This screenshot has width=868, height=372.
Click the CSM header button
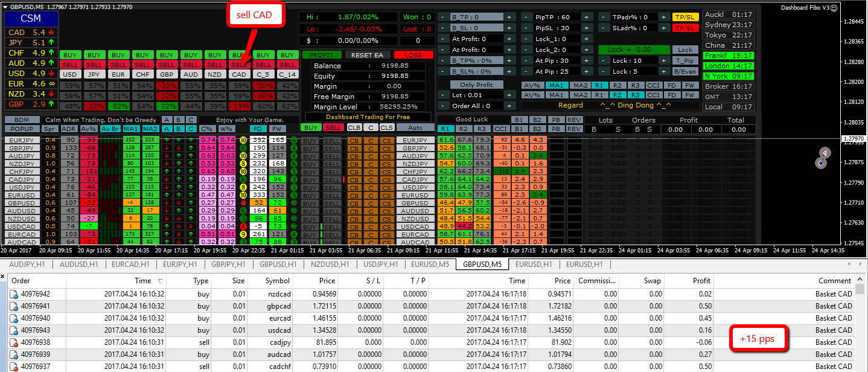31,18
